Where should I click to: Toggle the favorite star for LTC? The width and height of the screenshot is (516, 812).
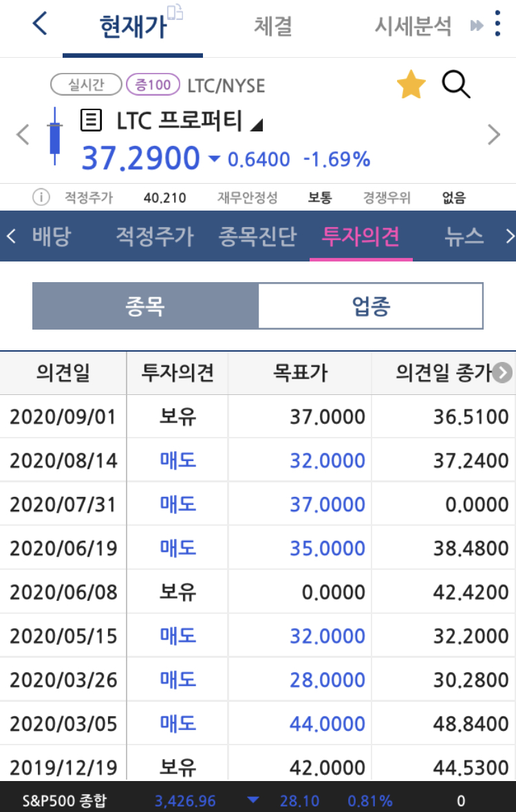(411, 85)
